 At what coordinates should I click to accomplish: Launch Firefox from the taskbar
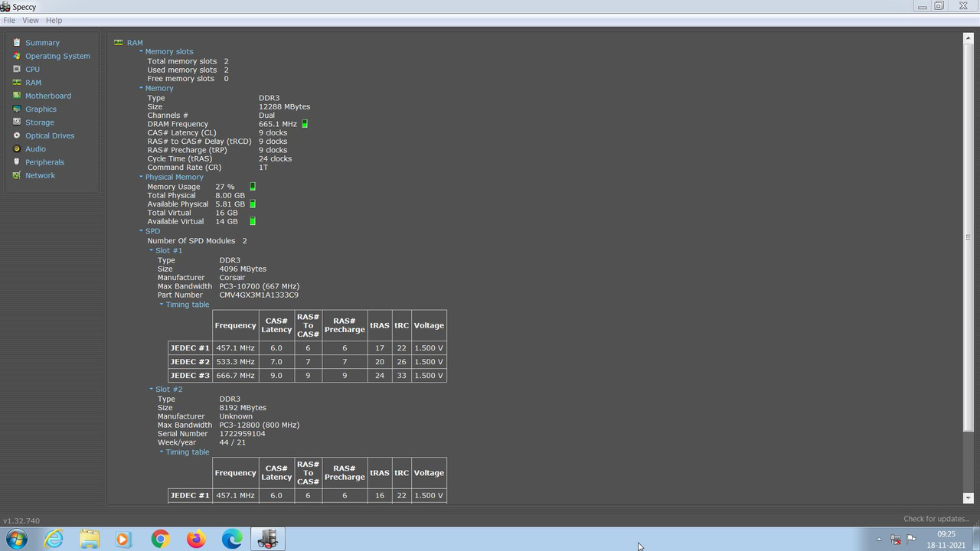[196, 539]
